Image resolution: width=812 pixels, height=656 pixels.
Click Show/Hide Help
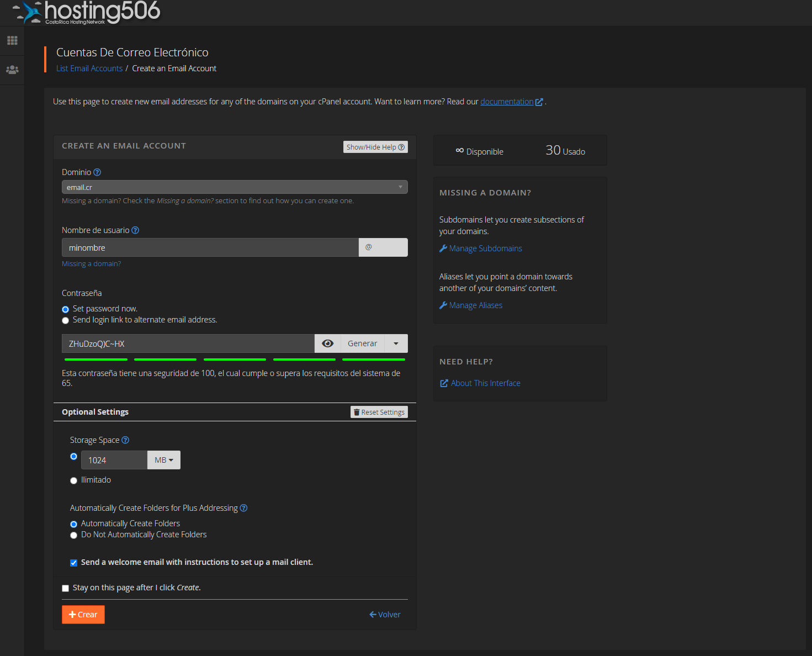(375, 146)
